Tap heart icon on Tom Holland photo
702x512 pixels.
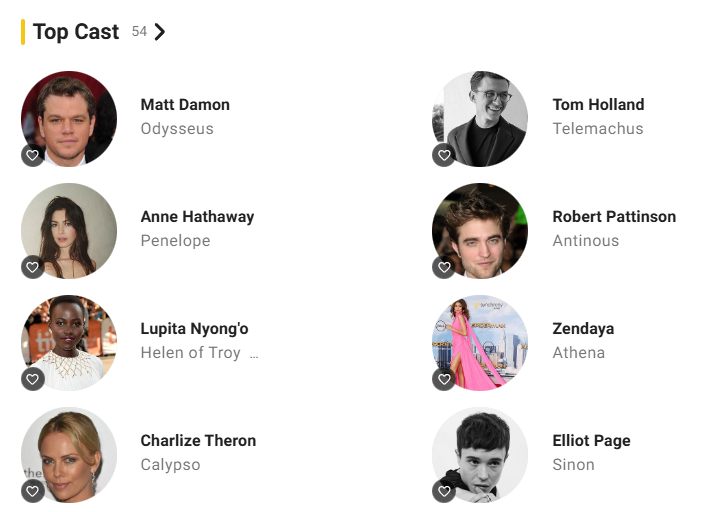pyautogui.click(x=444, y=155)
